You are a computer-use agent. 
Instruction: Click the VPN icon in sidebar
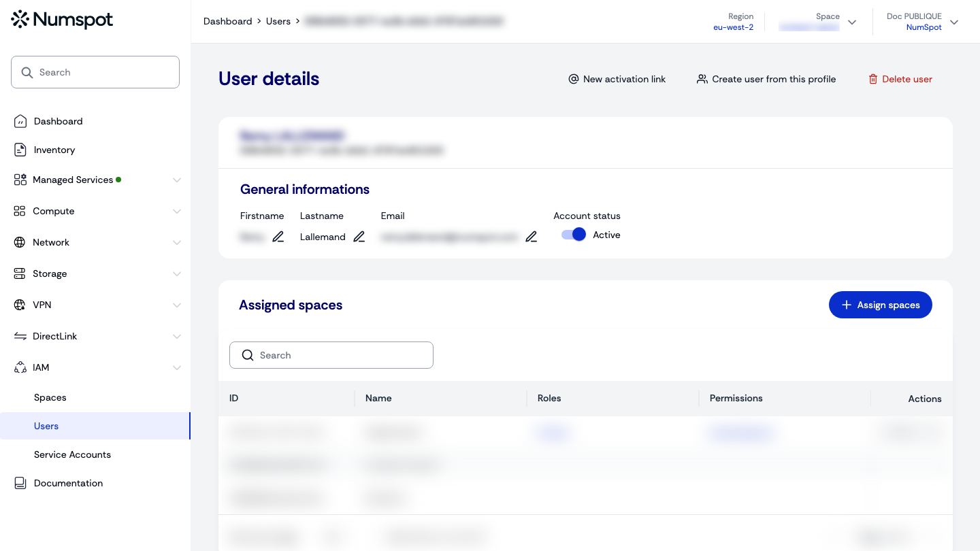pos(20,305)
